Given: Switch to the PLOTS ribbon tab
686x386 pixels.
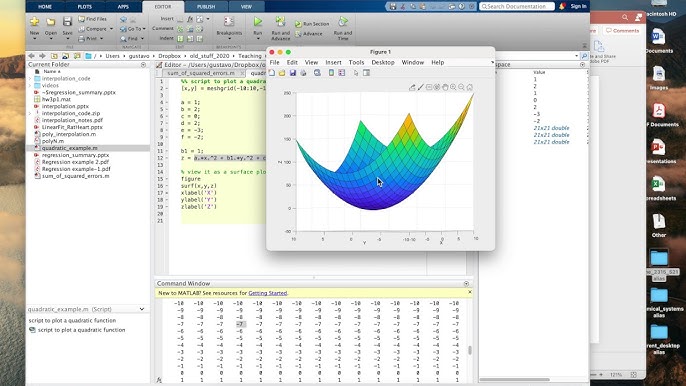Looking at the screenshot, I should [x=84, y=7].
